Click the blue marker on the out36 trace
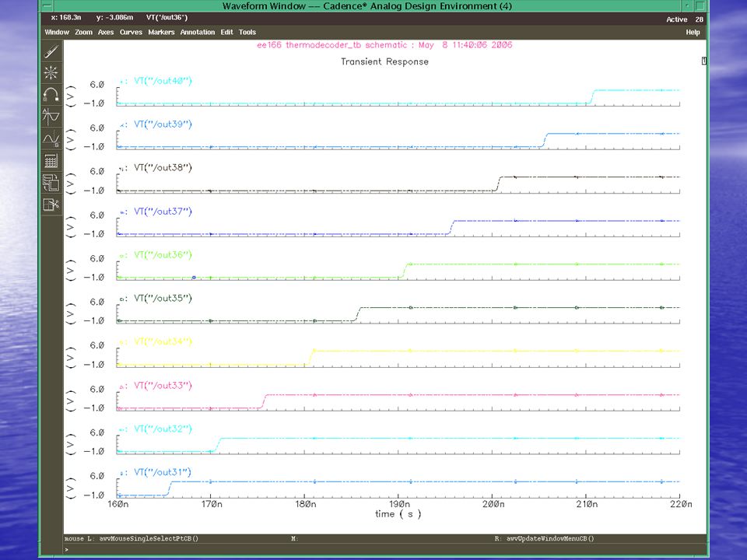This screenshot has height=560, width=747. pos(194,277)
